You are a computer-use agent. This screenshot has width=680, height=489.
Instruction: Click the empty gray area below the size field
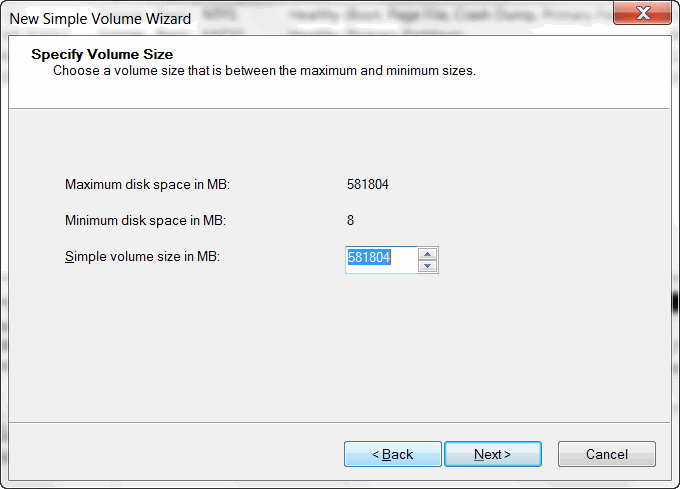(x=340, y=347)
